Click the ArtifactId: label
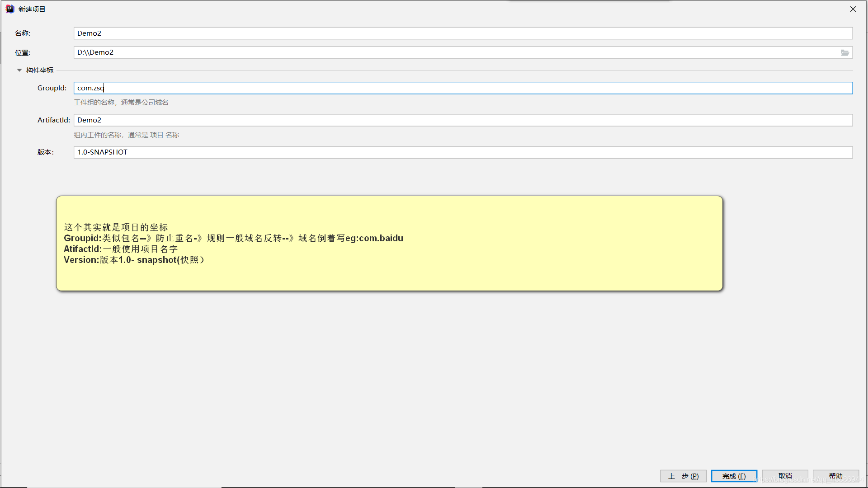This screenshot has height=488, width=868. pos(54,120)
